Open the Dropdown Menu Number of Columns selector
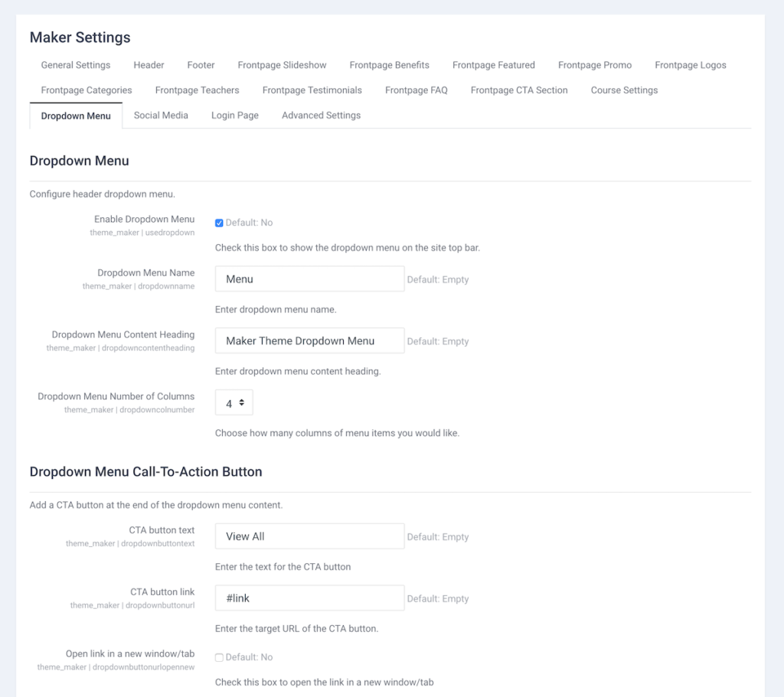The height and width of the screenshot is (697, 784). point(234,402)
